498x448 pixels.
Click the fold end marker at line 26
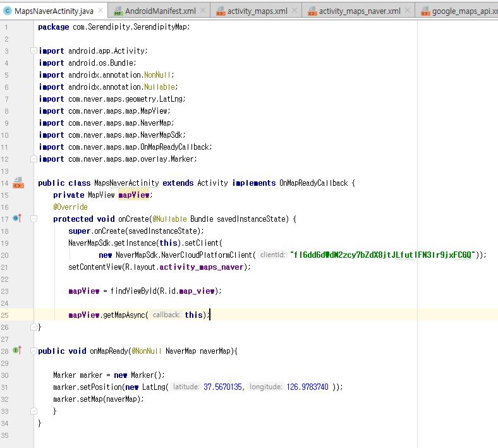[x=33, y=327]
